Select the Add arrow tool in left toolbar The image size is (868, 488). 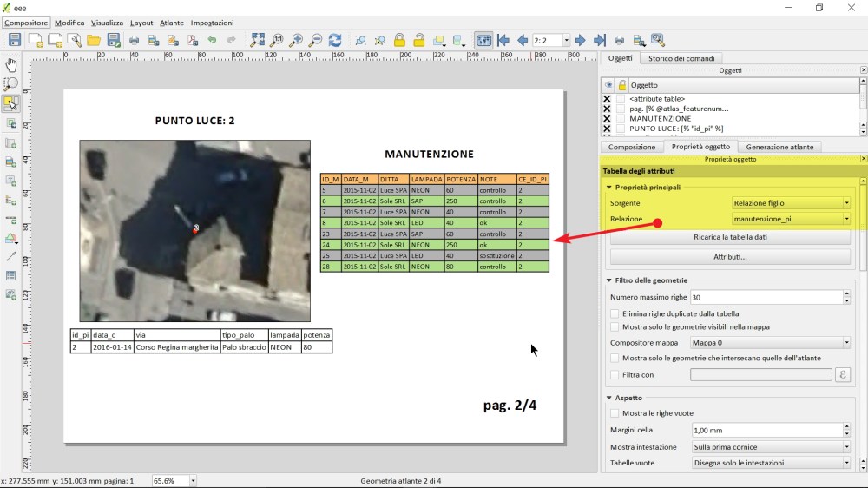point(11,256)
